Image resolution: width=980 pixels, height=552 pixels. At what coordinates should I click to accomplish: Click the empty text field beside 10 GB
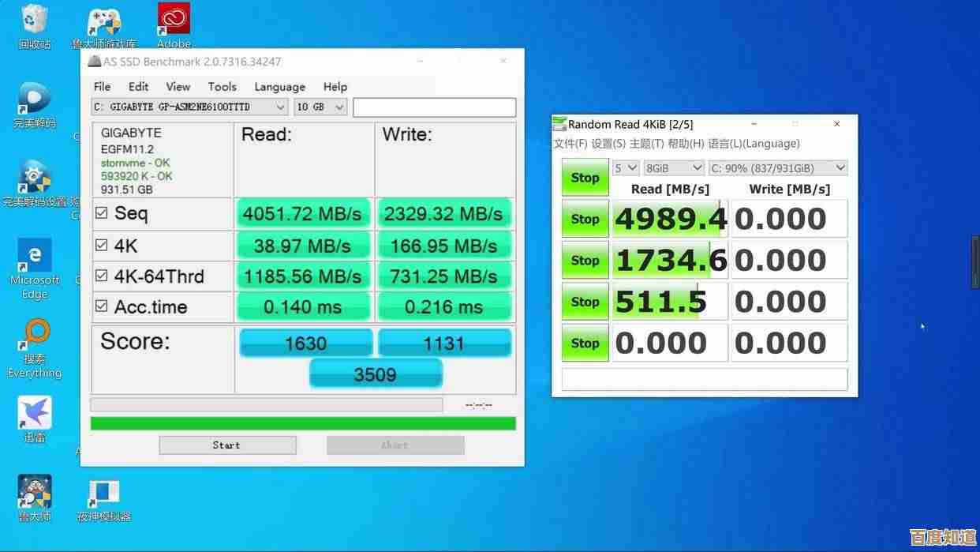point(434,107)
